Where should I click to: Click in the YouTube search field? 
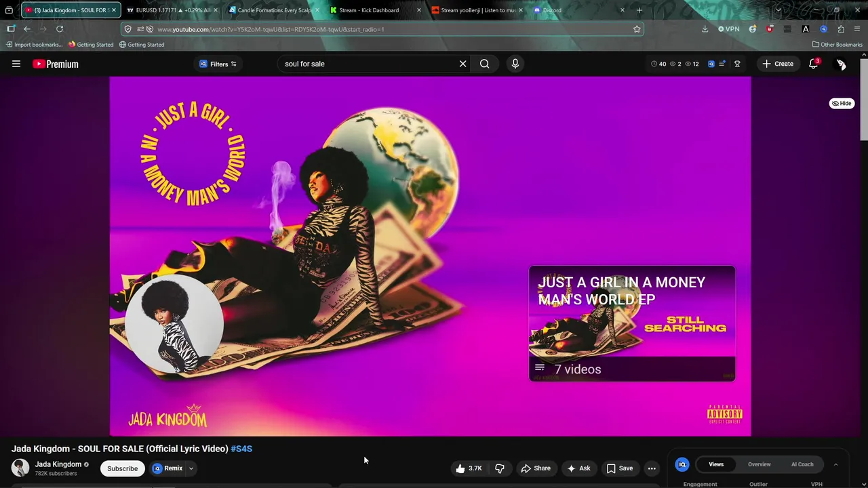pos(368,64)
